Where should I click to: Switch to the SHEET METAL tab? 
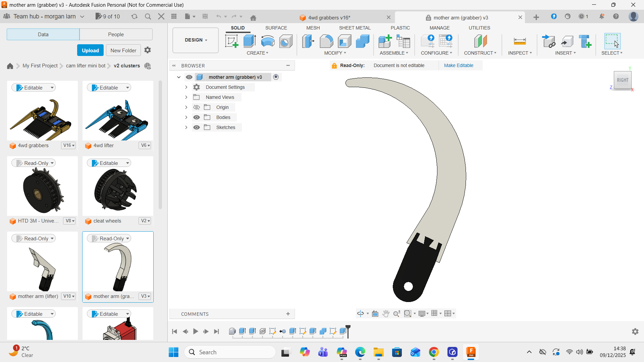click(x=355, y=28)
